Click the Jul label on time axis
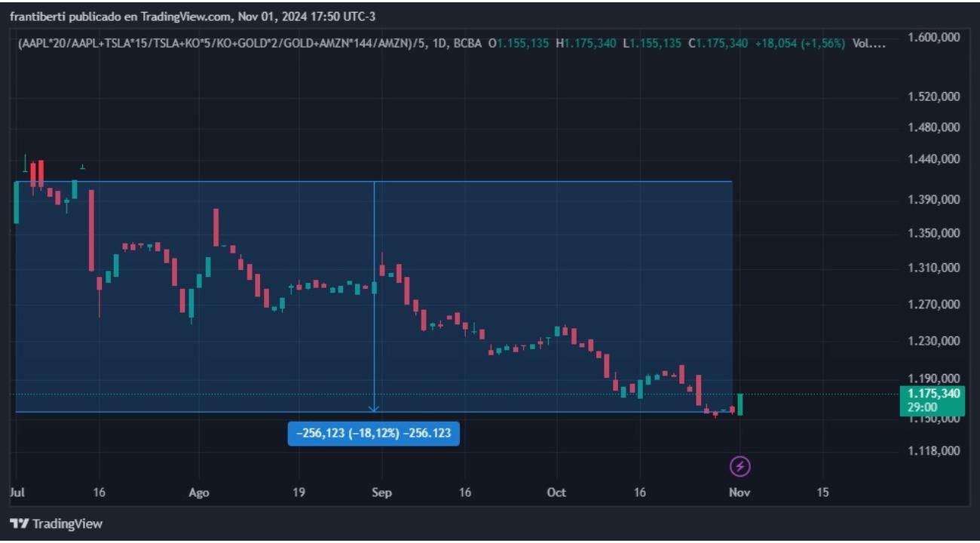This screenshot has height=543, width=980. coord(17,492)
